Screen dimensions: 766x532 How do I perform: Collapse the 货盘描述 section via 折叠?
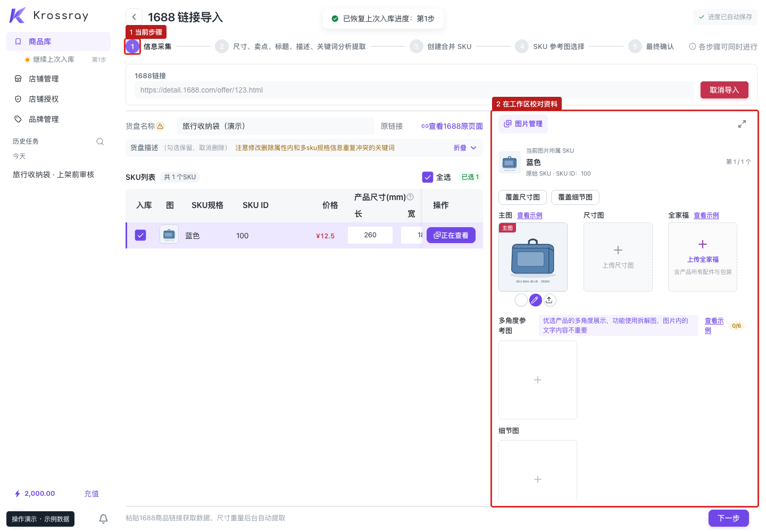tap(465, 148)
